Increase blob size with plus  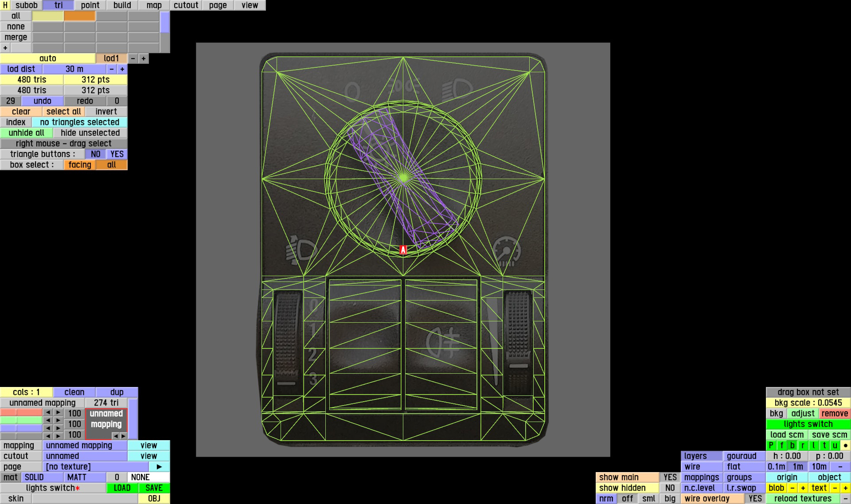(x=803, y=488)
